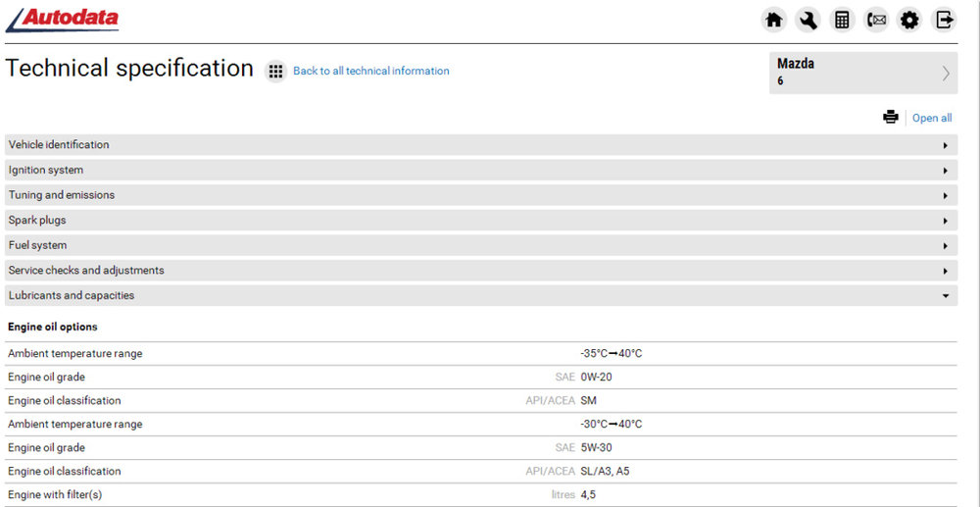Click API/ACEA label beside SM

tap(551, 401)
